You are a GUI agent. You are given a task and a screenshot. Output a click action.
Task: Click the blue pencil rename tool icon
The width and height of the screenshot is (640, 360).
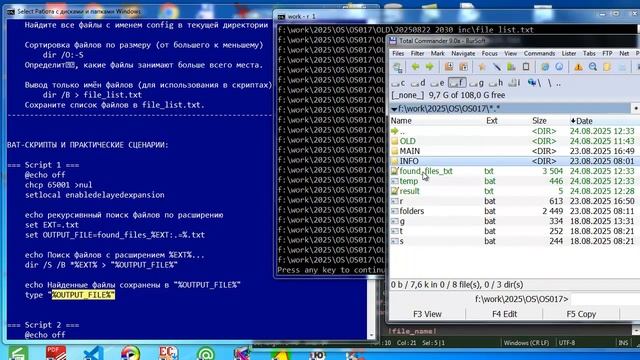[497, 67]
